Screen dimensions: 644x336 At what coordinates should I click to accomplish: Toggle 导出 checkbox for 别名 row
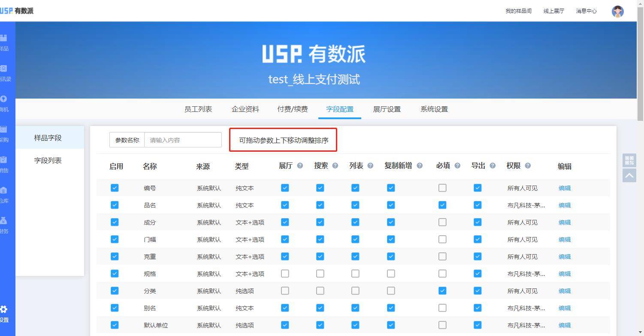tap(478, 308)
